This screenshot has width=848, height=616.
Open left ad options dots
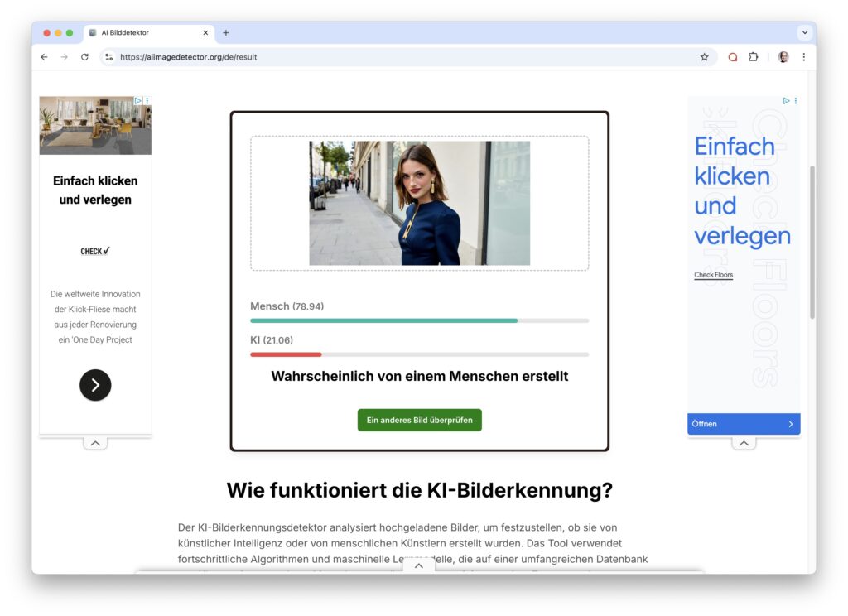(147, 100)
